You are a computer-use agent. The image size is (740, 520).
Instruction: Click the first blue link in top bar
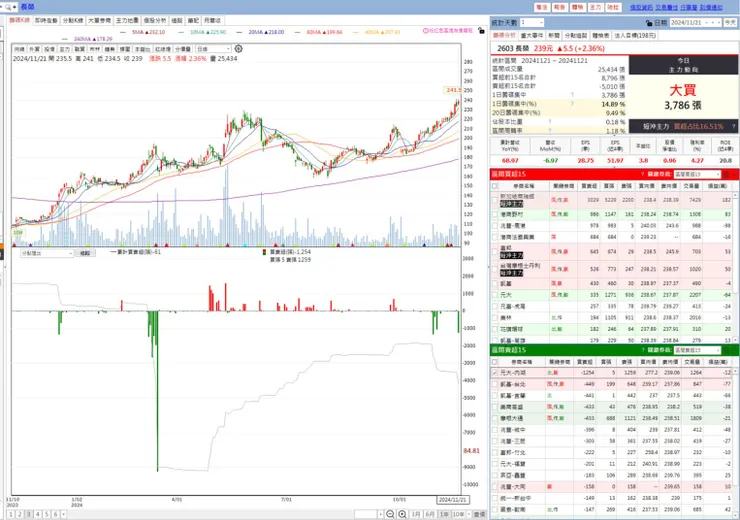(641, 7)
